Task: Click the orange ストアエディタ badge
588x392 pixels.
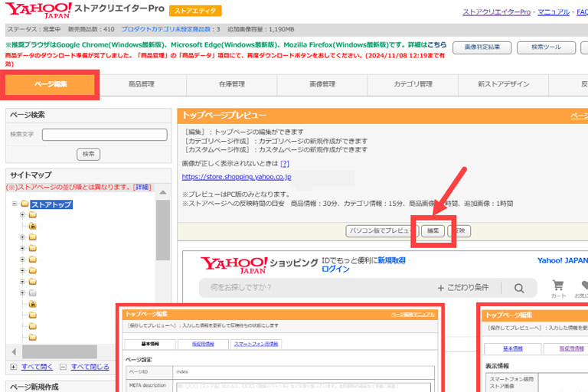Action: tap(195, 11)
